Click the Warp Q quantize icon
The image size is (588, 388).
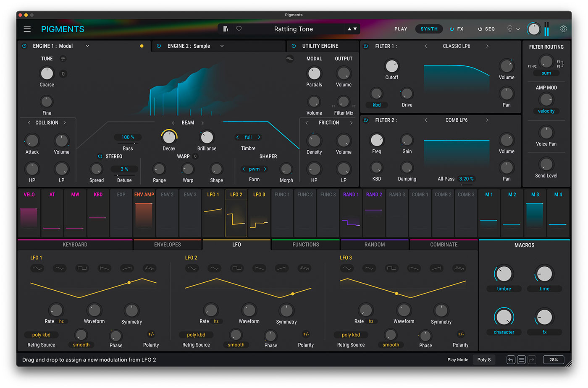[195, 156]
